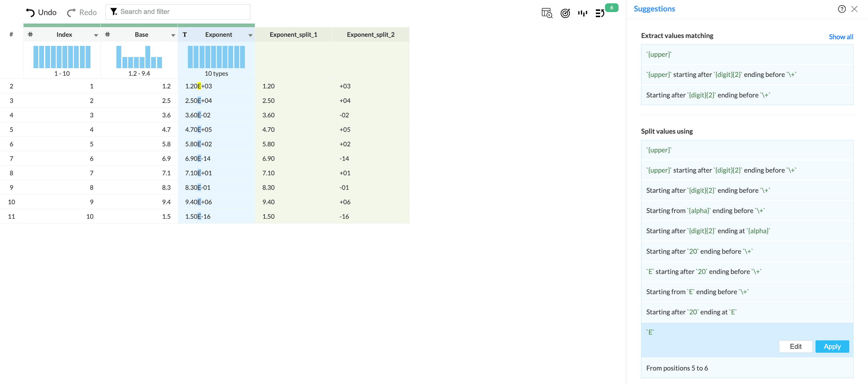Select the Exponent_split_1 column header
This screenshot has width=868, height=385.
tap(293, 34)
